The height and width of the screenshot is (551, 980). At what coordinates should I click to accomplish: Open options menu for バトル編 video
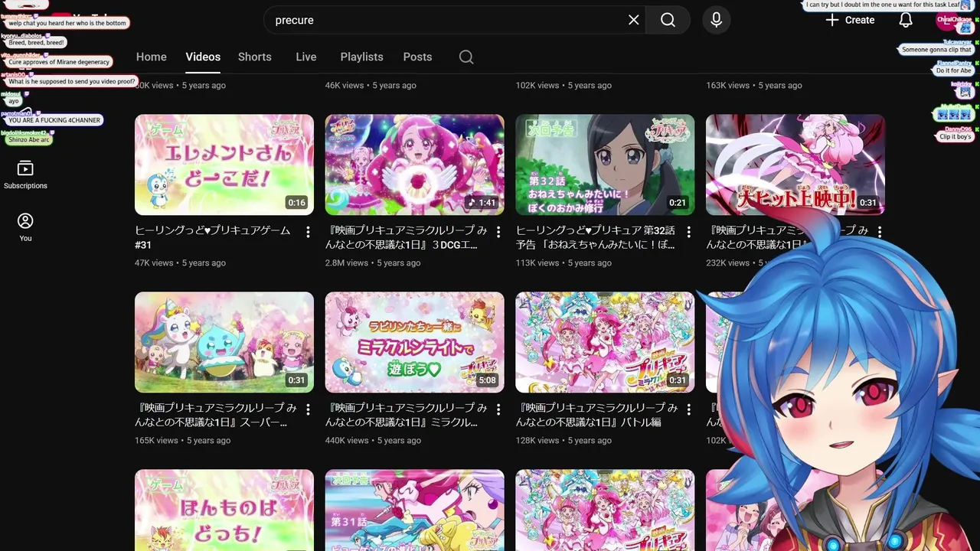click(688, 409)
